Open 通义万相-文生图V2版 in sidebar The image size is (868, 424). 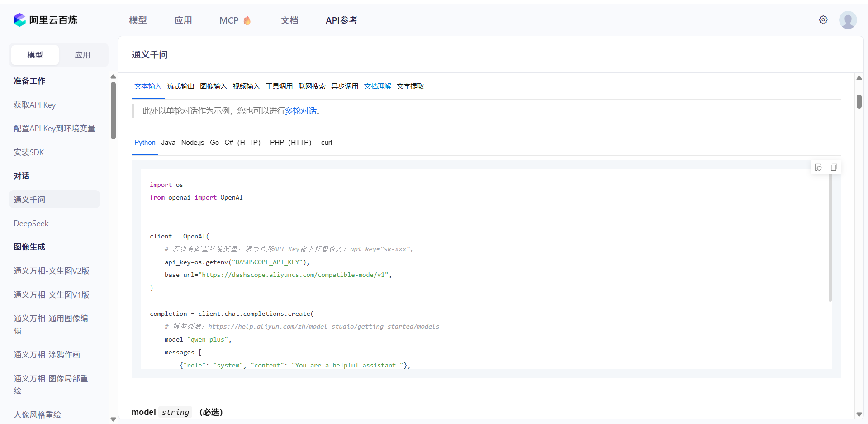point(52,271)
